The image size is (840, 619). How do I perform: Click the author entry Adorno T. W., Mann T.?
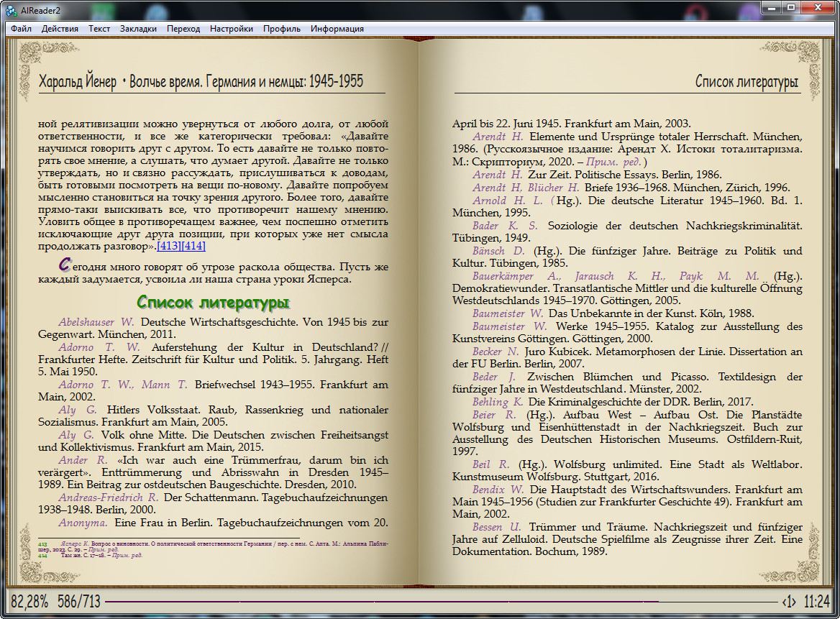pyautogui.click(x=123, y=385)
